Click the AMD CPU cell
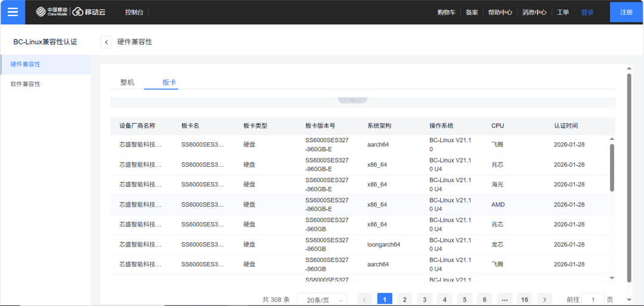This screenshot has width=644, height=306. (x=498, y=204)
